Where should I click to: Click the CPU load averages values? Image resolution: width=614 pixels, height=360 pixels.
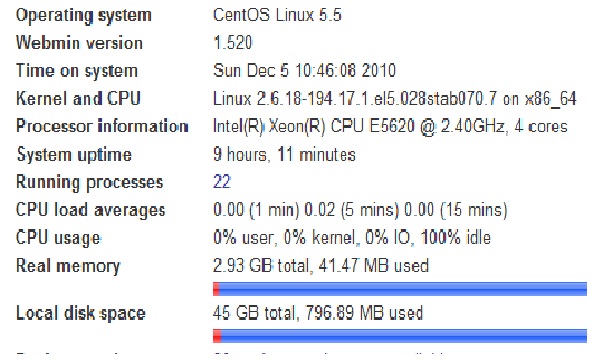360,210
